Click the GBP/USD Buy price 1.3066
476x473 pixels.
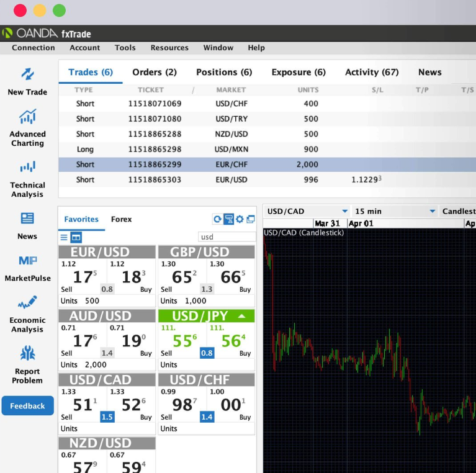[231, 277]
